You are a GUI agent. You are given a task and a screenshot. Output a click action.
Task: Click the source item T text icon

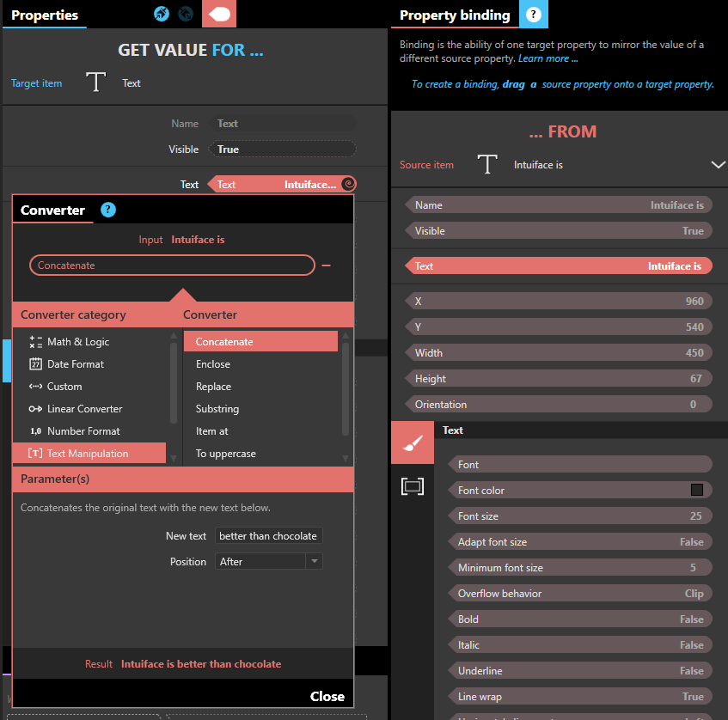tap(487, 164)
